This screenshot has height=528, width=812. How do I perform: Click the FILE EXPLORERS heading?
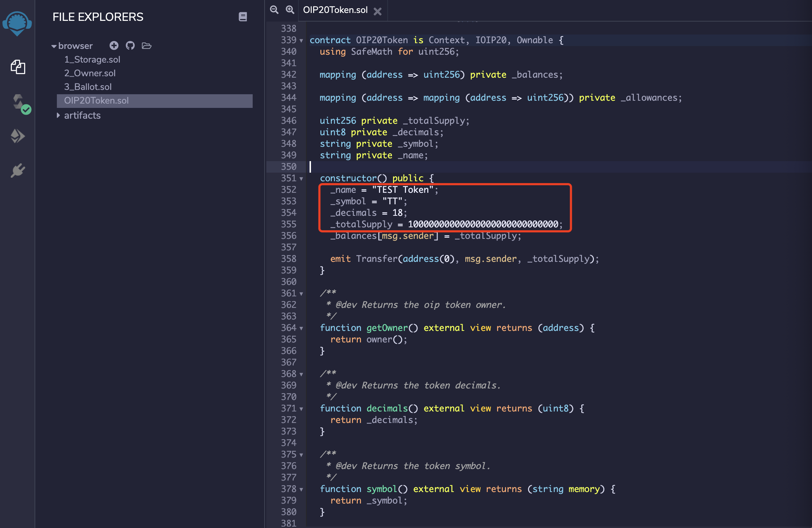pyautogui.click(x=98, y=17)
